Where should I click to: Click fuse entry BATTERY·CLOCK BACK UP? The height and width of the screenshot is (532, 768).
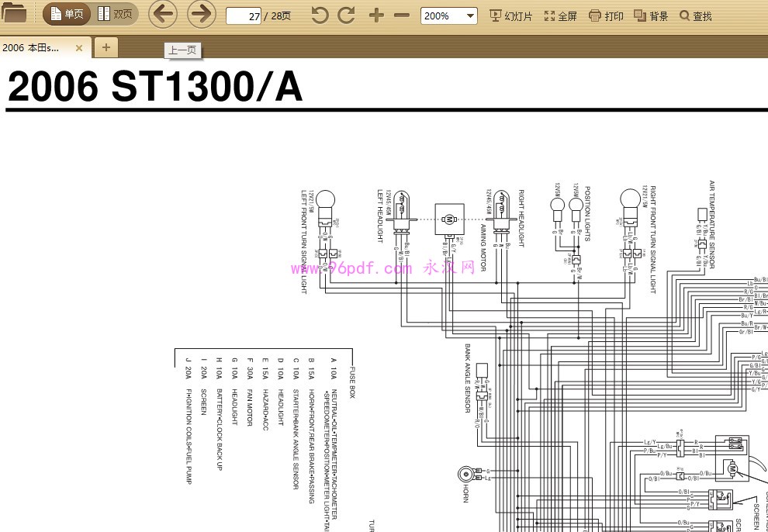220,429
